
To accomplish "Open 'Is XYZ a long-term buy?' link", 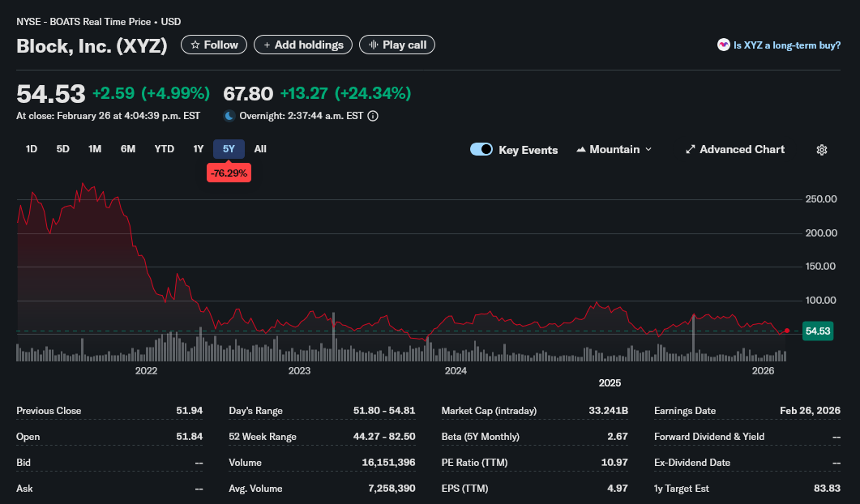I will 779,45.
